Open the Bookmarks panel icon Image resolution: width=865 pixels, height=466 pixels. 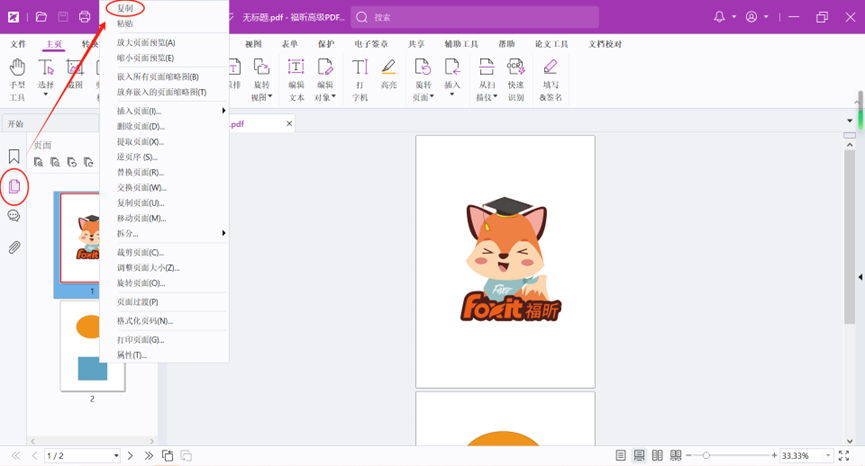click(x=14, y=157)
